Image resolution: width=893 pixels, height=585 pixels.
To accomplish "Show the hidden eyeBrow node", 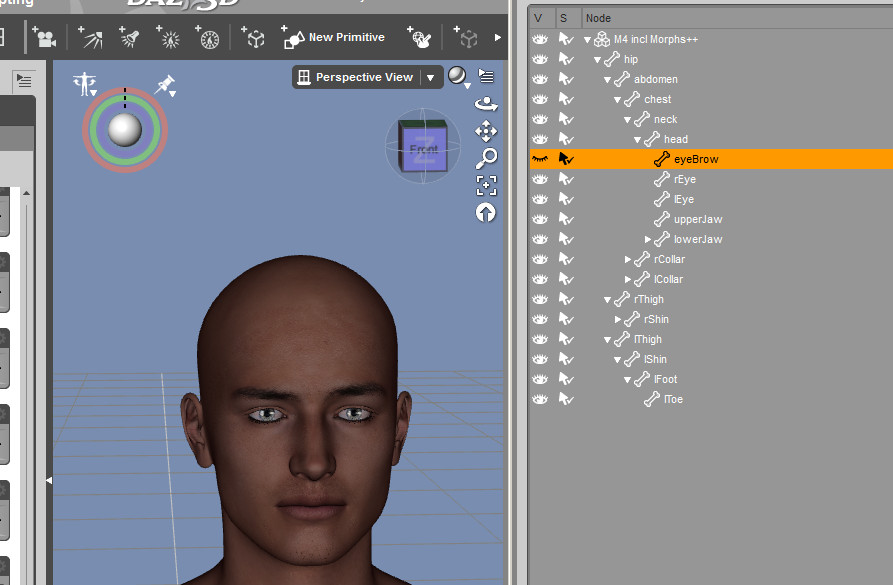I will 540,159.
